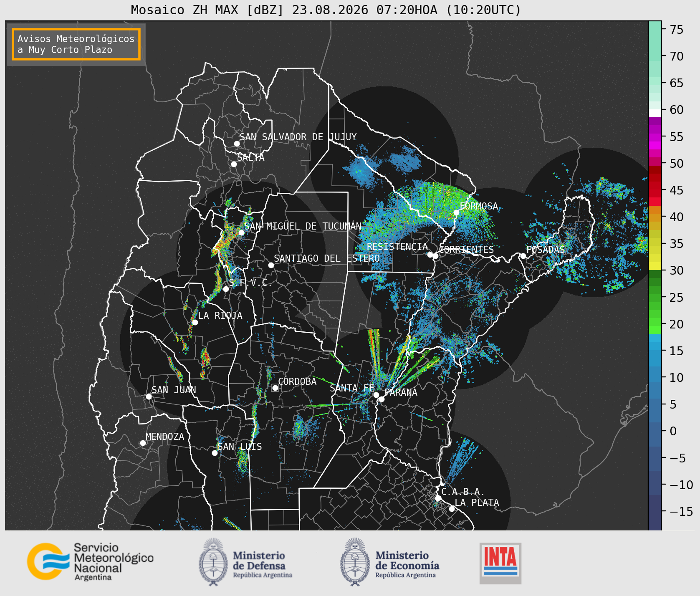Click the Santiago del Estero marker
This screenshot has height=596, width=700.
tap(271, 265)
